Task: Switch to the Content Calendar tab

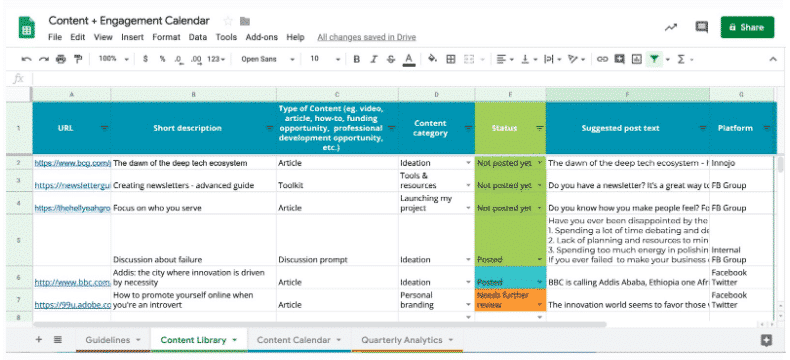Action: click(x=299, y=340)
